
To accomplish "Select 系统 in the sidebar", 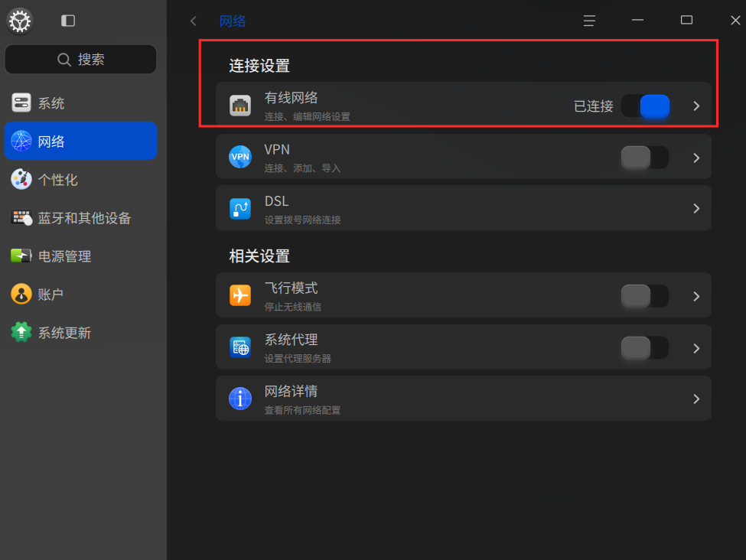I will pos(81,103).
